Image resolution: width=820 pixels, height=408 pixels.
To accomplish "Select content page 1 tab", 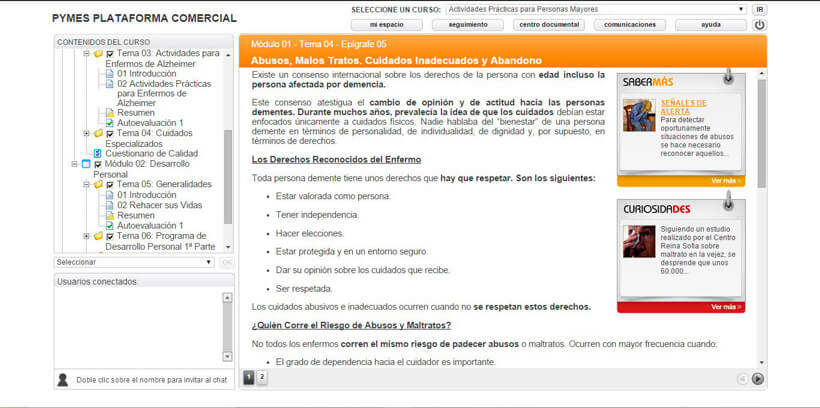I will 249,378.
